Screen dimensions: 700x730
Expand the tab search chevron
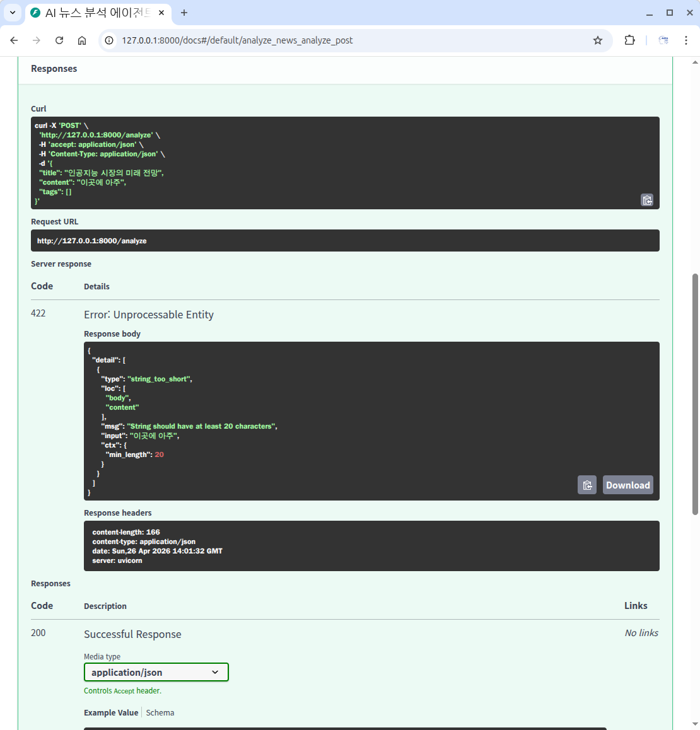pyautogui.click(x=12, y=13)
